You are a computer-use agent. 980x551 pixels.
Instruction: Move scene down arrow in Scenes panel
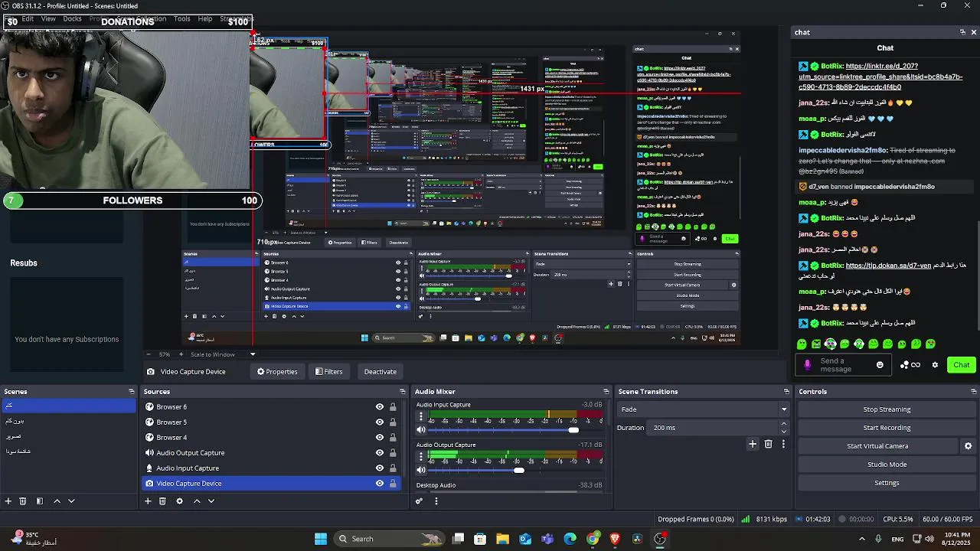[x=71, y=501]
